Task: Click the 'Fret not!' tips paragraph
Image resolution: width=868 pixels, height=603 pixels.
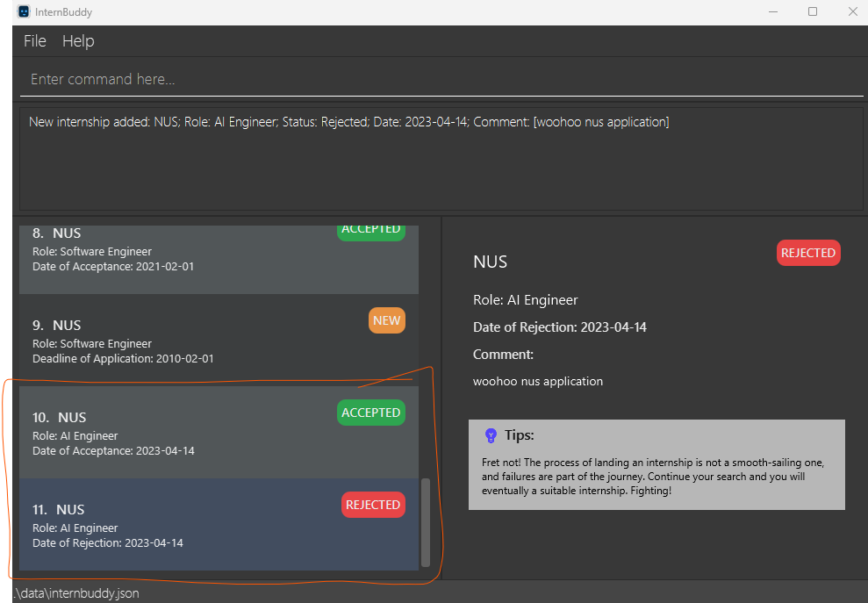Action: coord(653,477)
